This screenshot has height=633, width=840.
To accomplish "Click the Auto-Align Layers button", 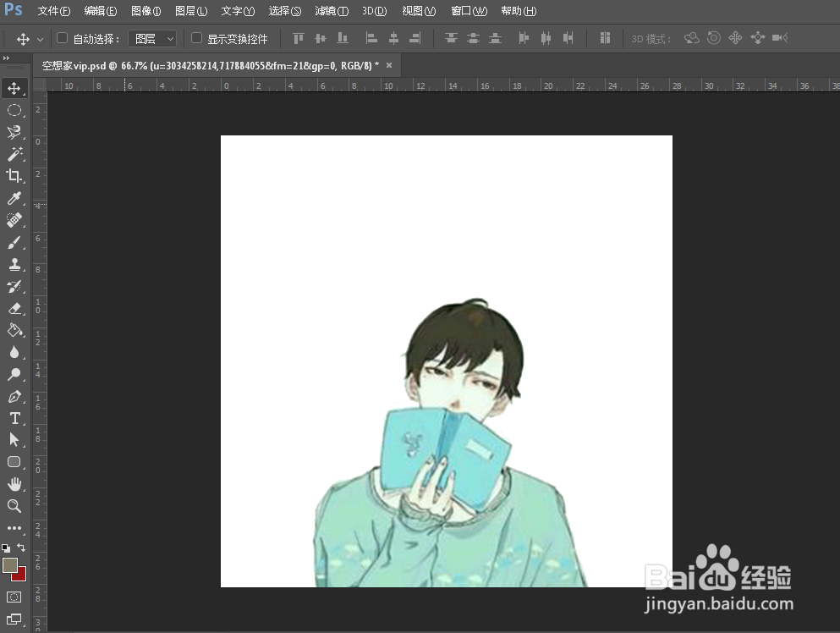I will tap(605, 37).
